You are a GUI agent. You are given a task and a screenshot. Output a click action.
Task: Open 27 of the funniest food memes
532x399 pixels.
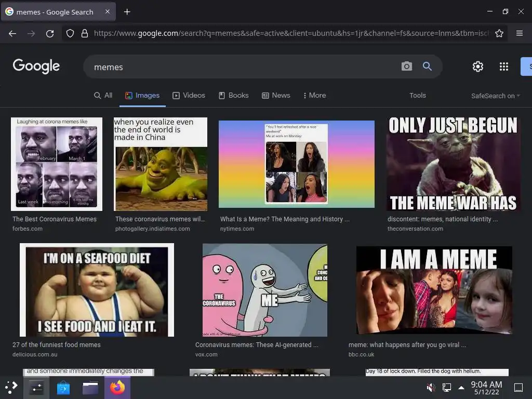[x=57, y=345]
